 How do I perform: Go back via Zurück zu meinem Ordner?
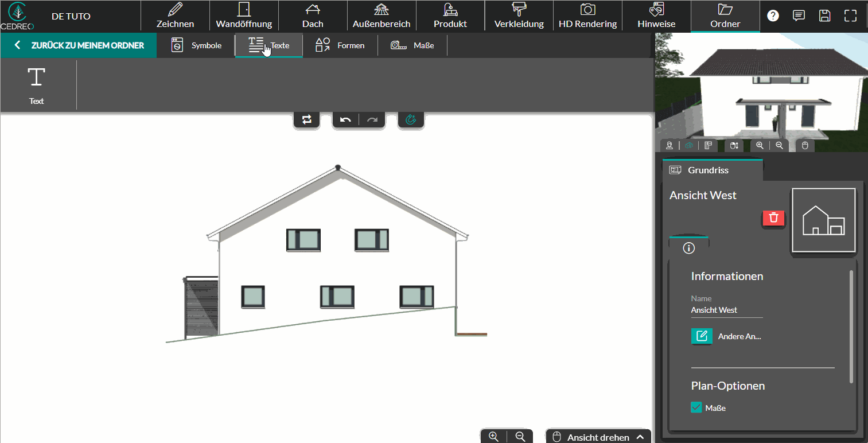tap(79, 45)
